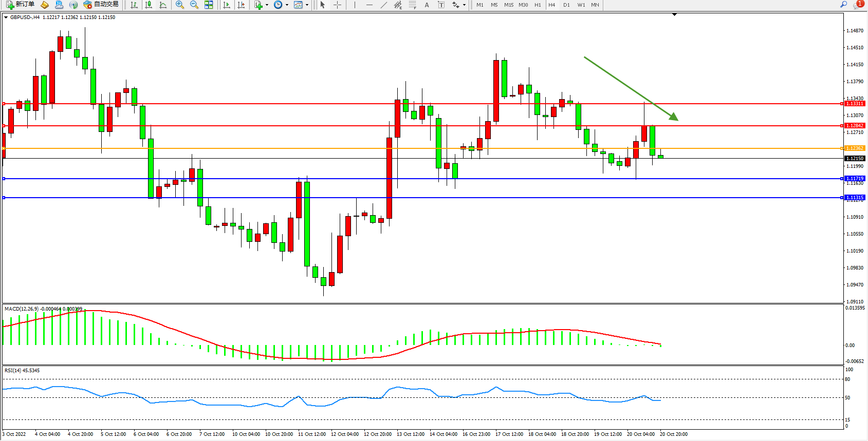This screenshot has height=441, width=868.
Task: Open the chart templates dropdown
Action: pyautogui.click(x=307, y=5)
